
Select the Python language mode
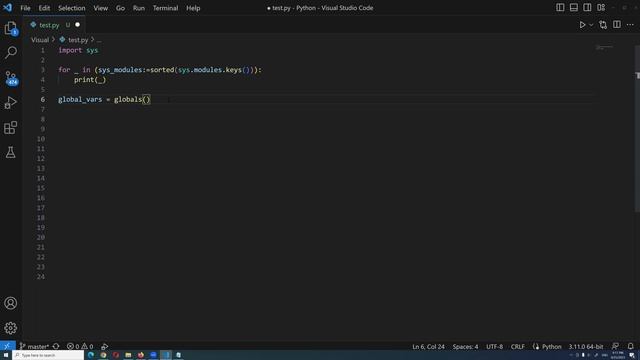(x=551, y=347)
